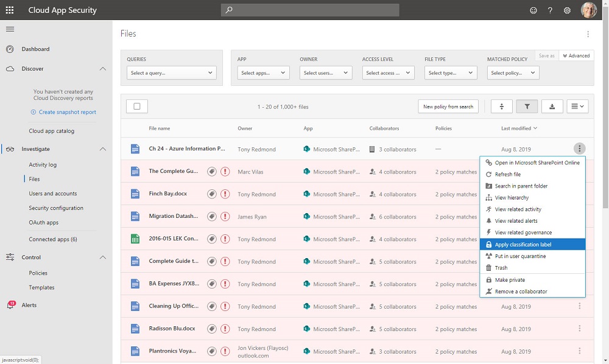Viewport: 609px width, 364px height.
Task: Open row actions for Radisson Blu.docx
Action: [580, 329]
